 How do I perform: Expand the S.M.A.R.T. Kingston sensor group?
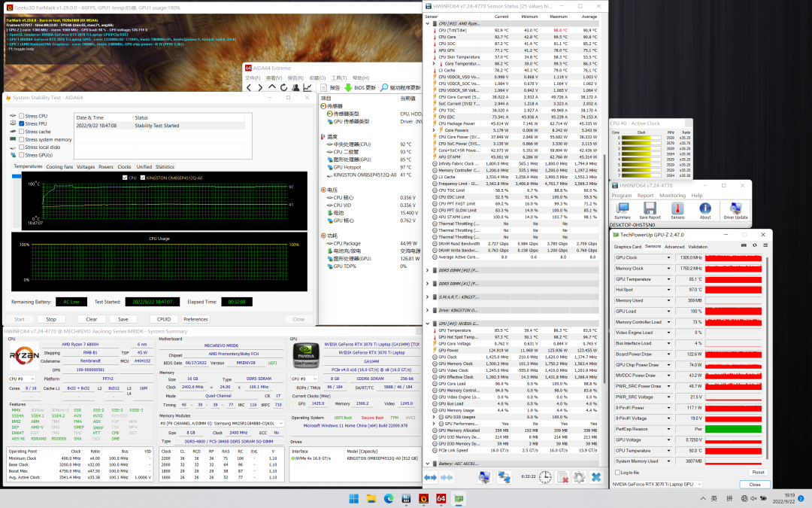(x=428, y=297)
